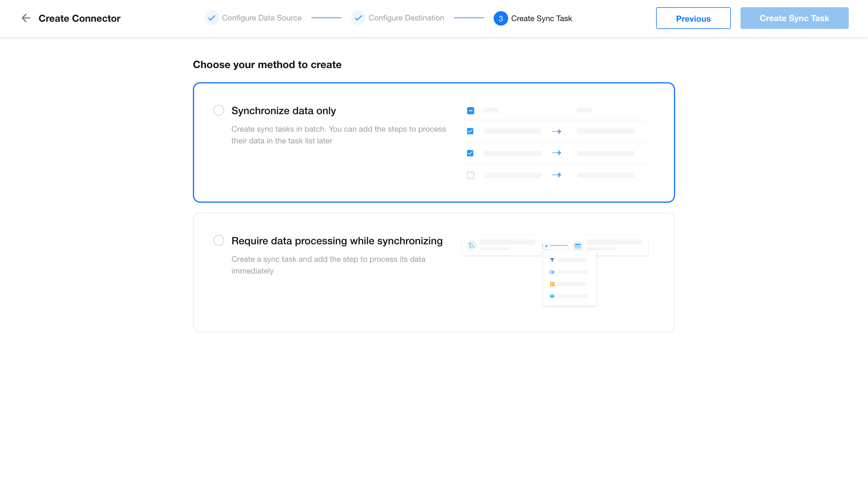Select the Synchronize data only radio button

tap(219, 111)
